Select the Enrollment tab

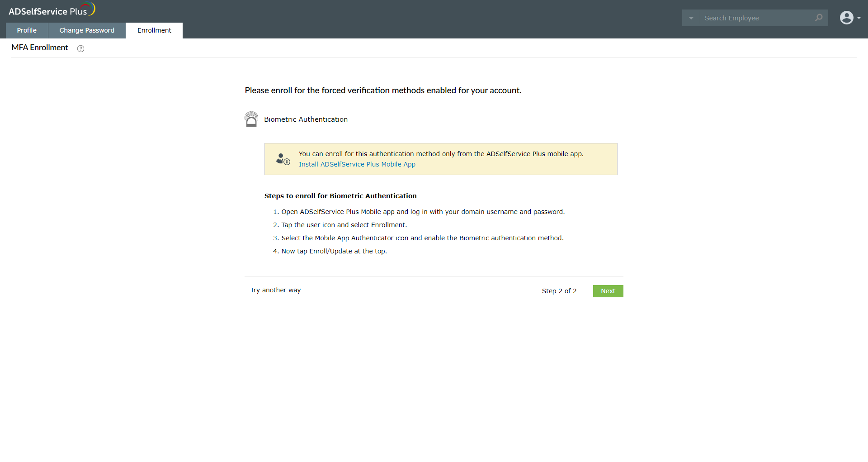pos(154,30)
